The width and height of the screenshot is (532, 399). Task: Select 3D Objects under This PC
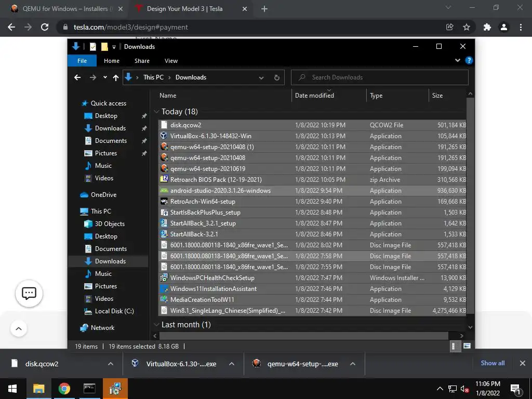click(110, 224)
